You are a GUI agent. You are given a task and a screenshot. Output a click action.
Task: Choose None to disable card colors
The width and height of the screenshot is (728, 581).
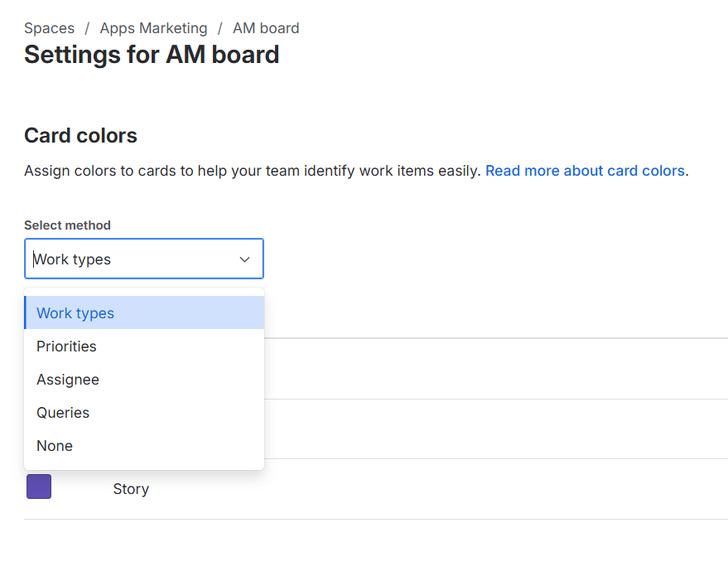(55, 446)
